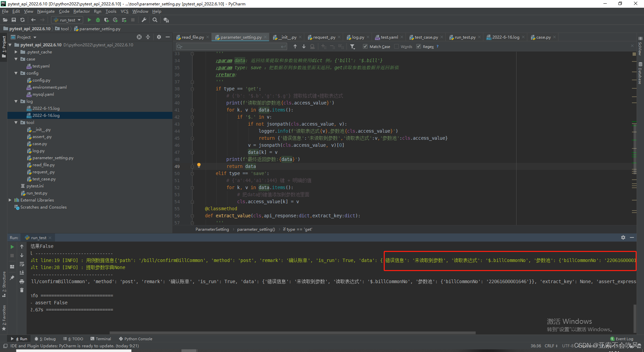This screenshot has width=644, height=352.
Task: Print the Run console output
Action: tap(22, 281)
